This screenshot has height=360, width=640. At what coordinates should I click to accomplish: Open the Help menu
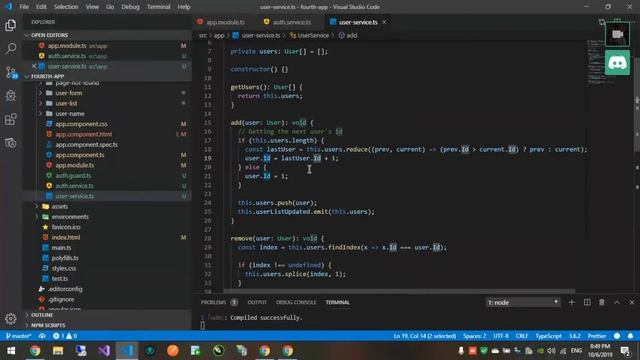click(x=184, y=7)
